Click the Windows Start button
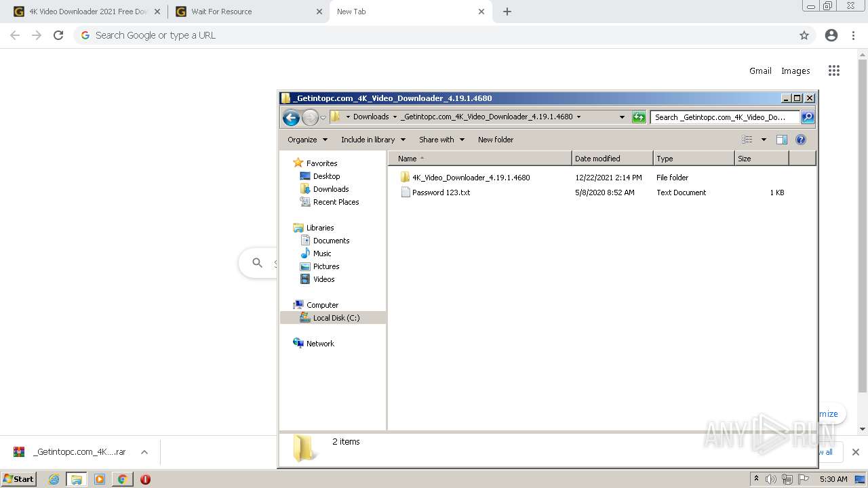Image resolution: width=868 pixels, height=488 pixels. [x=19, y=479]
